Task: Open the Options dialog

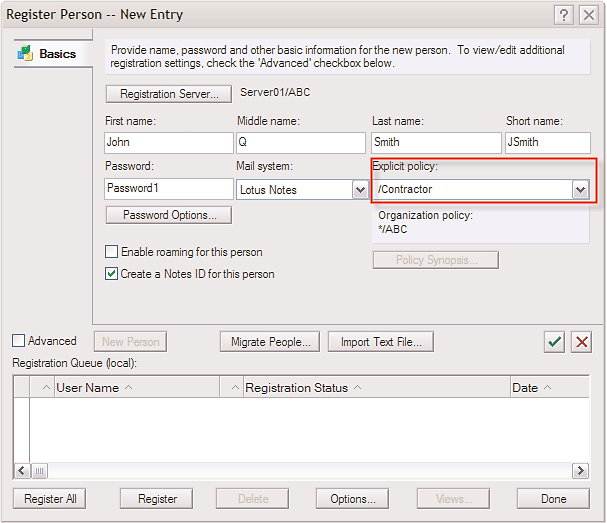Action: tap(353, 499)
